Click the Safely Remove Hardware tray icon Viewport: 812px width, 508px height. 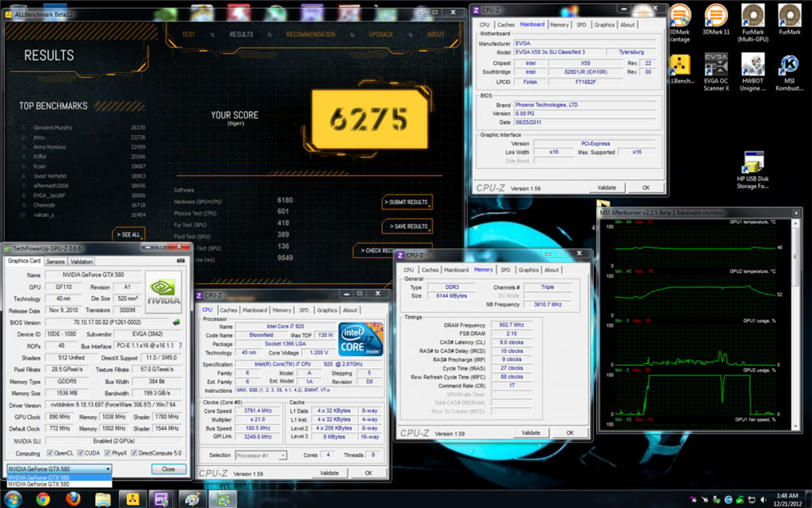click(x=717, y=500)
